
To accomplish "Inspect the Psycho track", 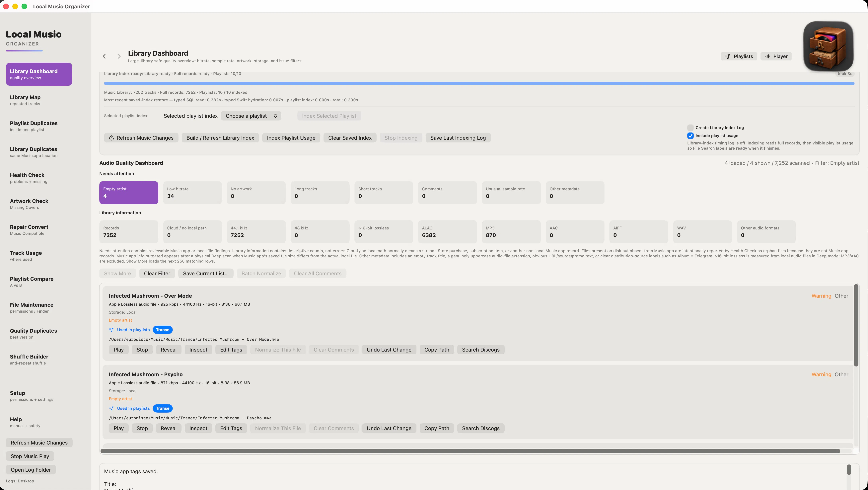I will pyautogui.click(x=198, y=428).
